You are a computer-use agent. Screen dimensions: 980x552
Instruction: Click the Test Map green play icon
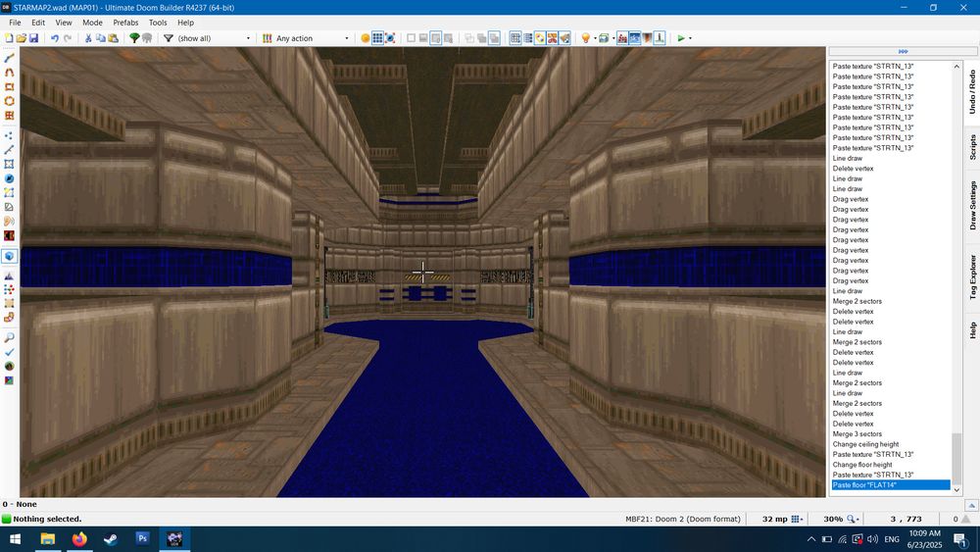click(x=681, y=38)
